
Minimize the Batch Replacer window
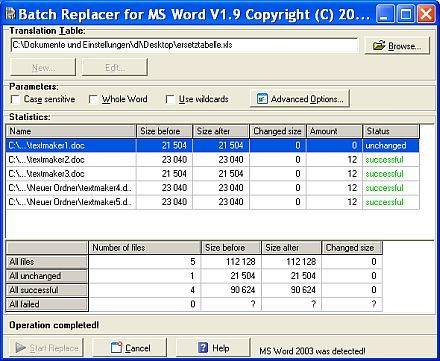point(384,14)
